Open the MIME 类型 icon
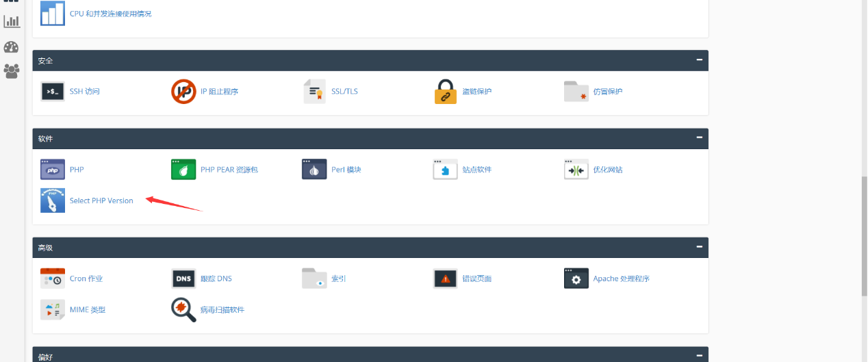The width and height of the screenshot is (868, 362). (x=53, y=310)
